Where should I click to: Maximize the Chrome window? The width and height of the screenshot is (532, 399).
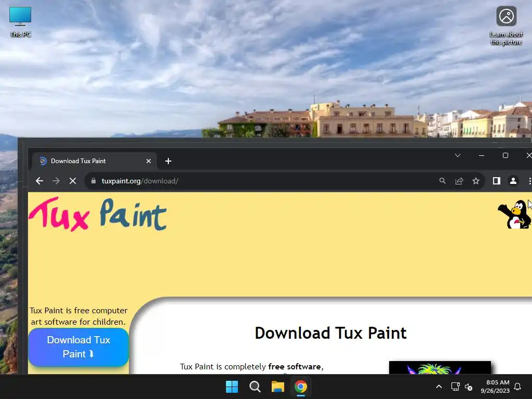click(x=505, y=155)
